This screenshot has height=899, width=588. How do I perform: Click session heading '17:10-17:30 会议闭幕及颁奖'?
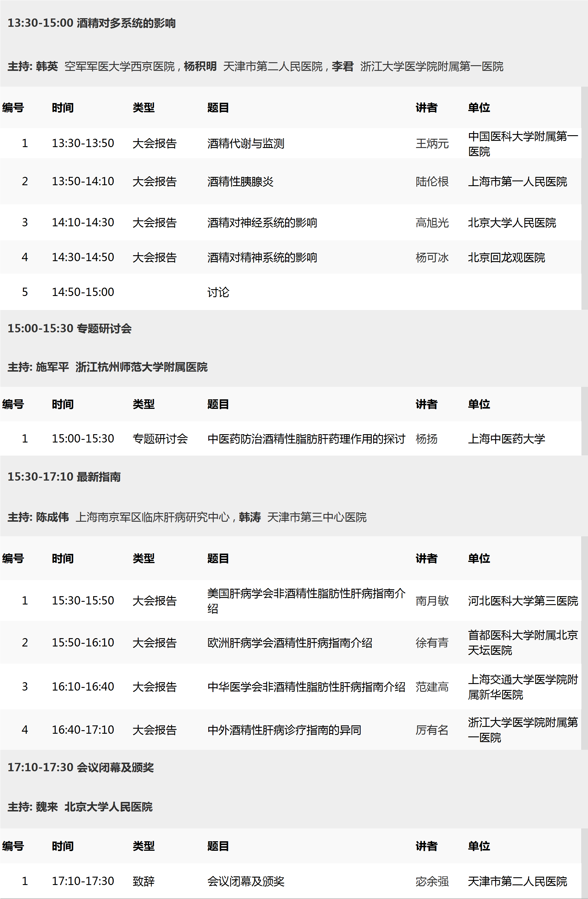(x=81, y=768)
